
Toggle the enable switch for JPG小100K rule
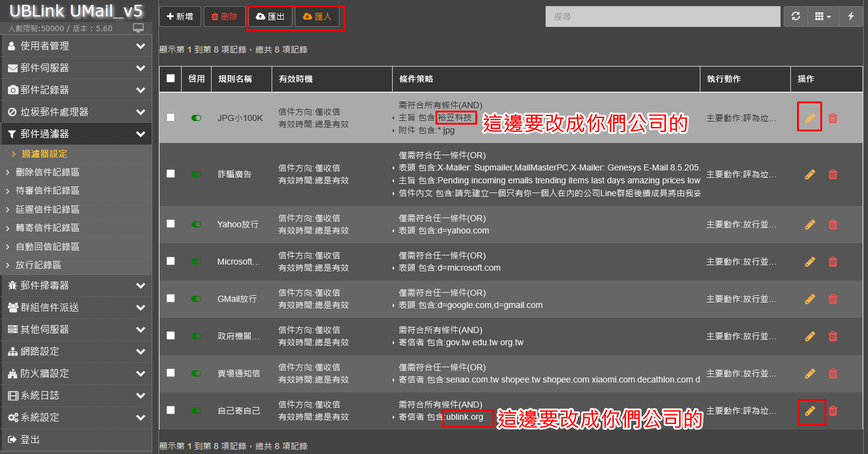coord(196,118)
